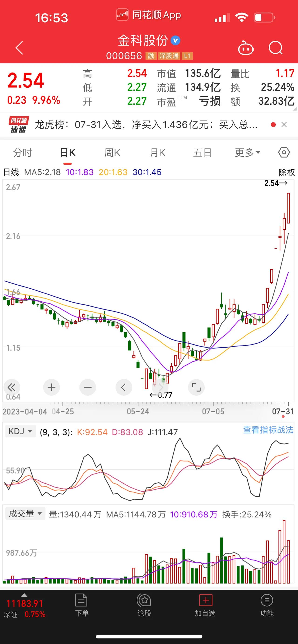Tap the 换手:25.24% label in volume panel
This screenshot has width=298, height=644.
point(247,514)
